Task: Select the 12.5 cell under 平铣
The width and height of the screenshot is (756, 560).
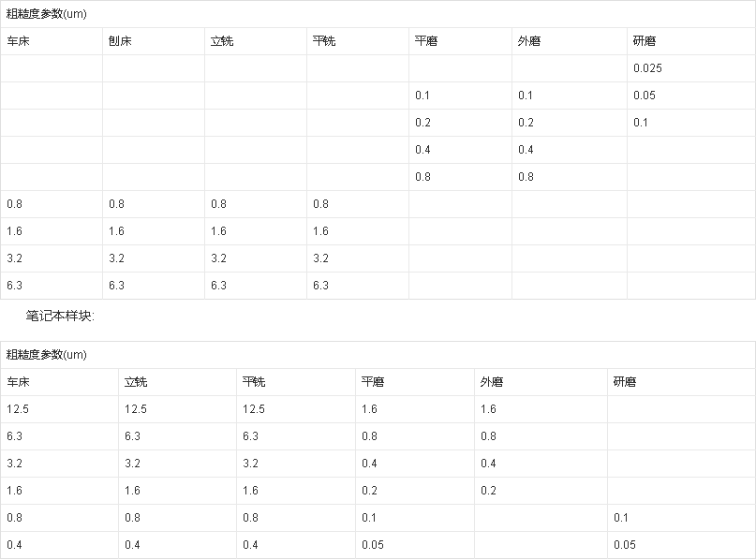Action: click(253, 409)
